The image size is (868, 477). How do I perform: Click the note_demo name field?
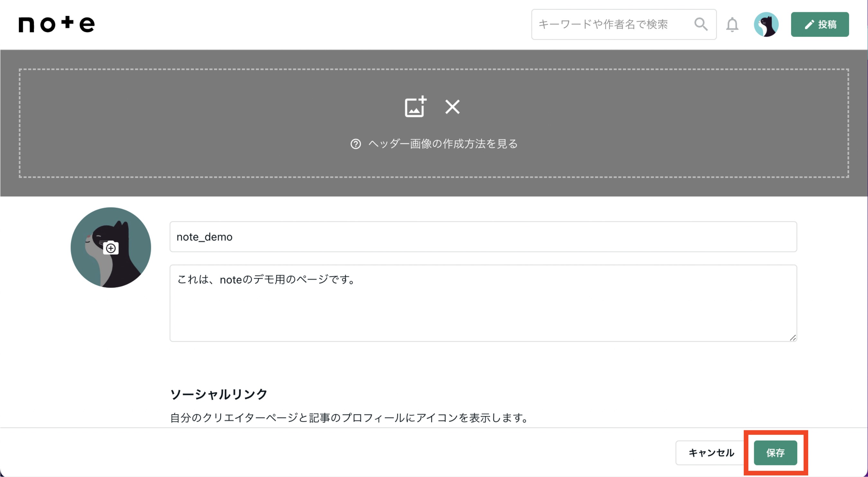(483, 237)
